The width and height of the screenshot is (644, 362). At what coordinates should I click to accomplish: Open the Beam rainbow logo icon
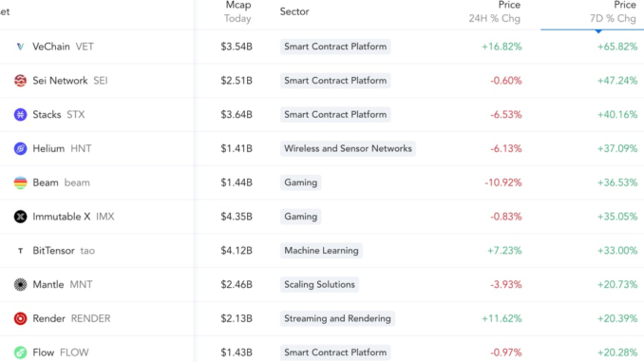pyautogui.click(x=20, y=182)
